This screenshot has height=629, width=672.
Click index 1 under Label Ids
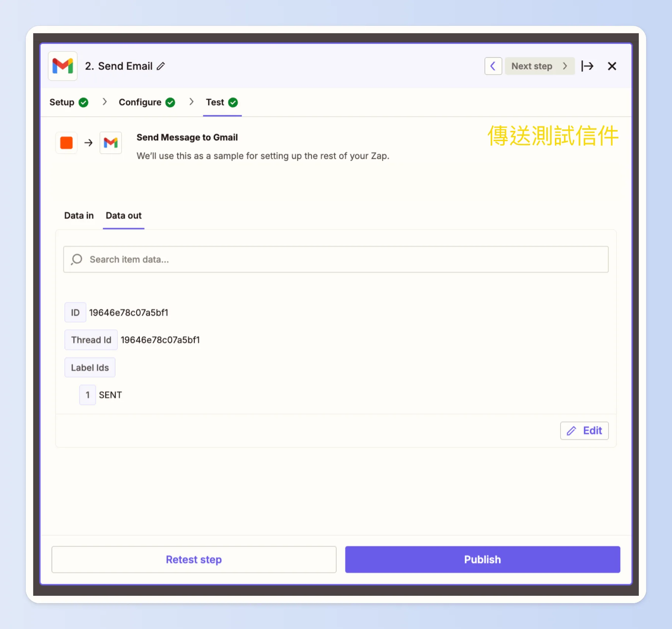(x=88, y=395)
